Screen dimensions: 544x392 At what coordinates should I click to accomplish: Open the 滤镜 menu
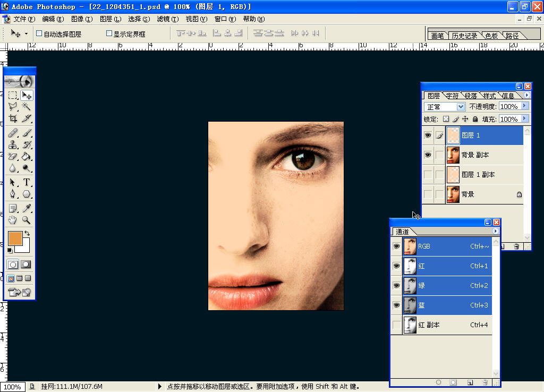coord(168,19)
